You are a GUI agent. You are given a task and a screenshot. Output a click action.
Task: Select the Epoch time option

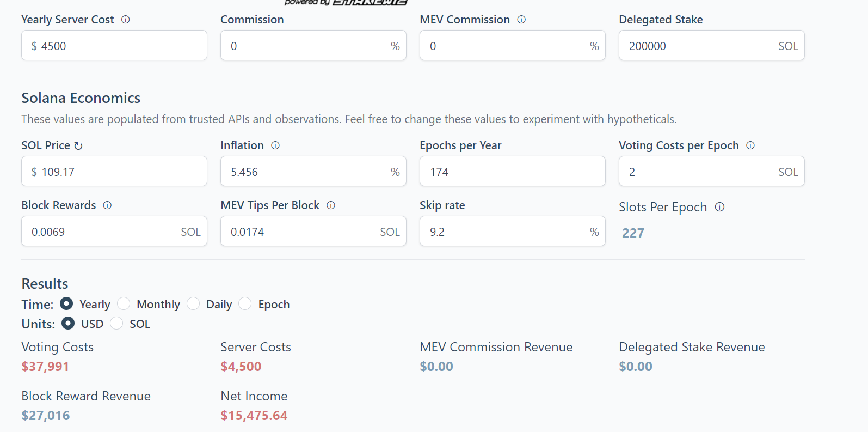point(245,303)
